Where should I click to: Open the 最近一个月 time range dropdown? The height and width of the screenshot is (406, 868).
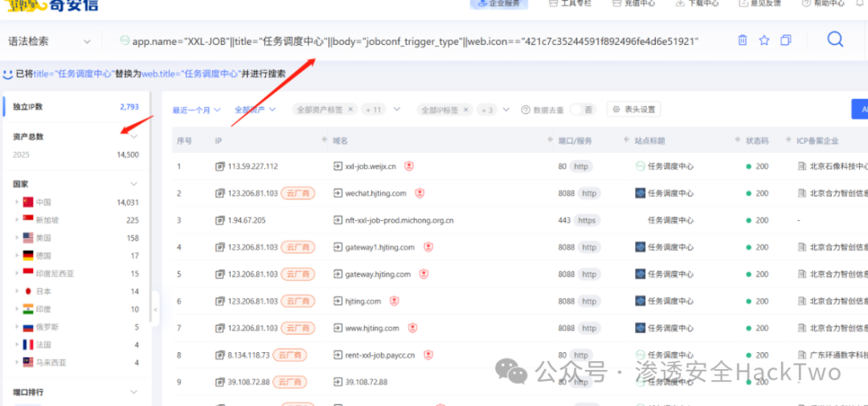click(197, 109)
